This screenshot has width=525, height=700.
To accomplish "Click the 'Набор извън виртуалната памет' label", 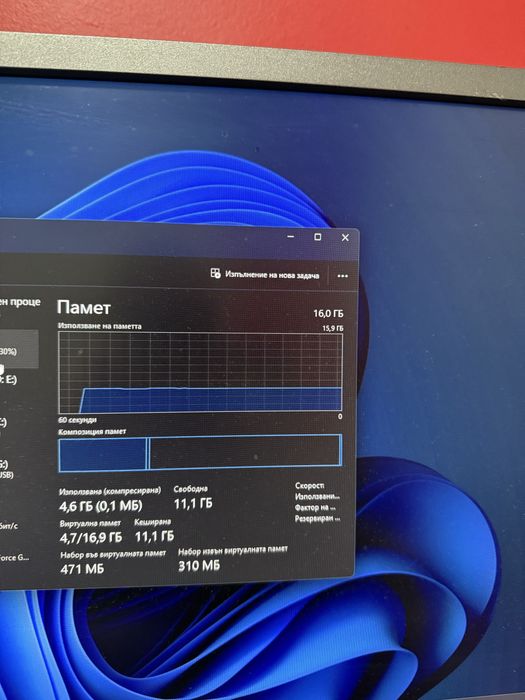I will [x=233, y=551].
